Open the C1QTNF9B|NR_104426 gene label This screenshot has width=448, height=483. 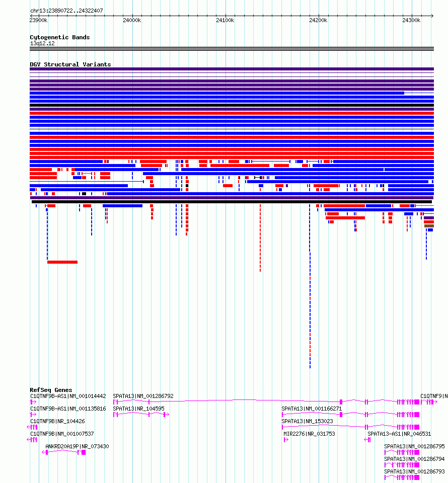click(x=57, y=422)
